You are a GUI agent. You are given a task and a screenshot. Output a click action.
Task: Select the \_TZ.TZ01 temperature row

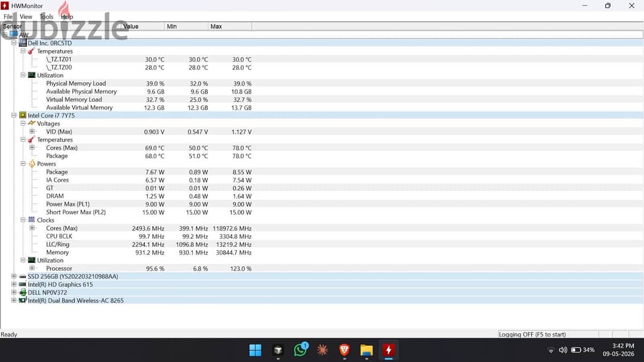(321, 59)
